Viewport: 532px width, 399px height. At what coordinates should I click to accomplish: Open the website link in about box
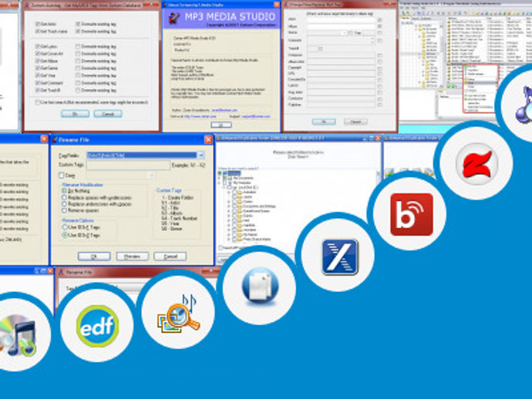coord(200,116)
